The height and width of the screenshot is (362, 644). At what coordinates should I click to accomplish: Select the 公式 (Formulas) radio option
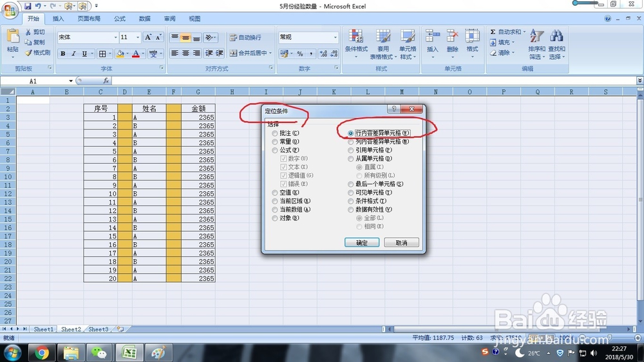pos(275,150)
